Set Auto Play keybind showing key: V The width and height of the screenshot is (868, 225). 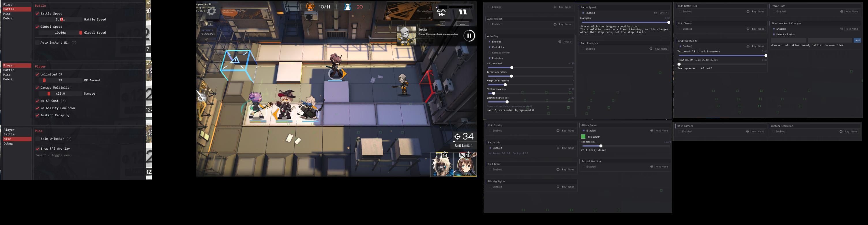pos(568,42)
